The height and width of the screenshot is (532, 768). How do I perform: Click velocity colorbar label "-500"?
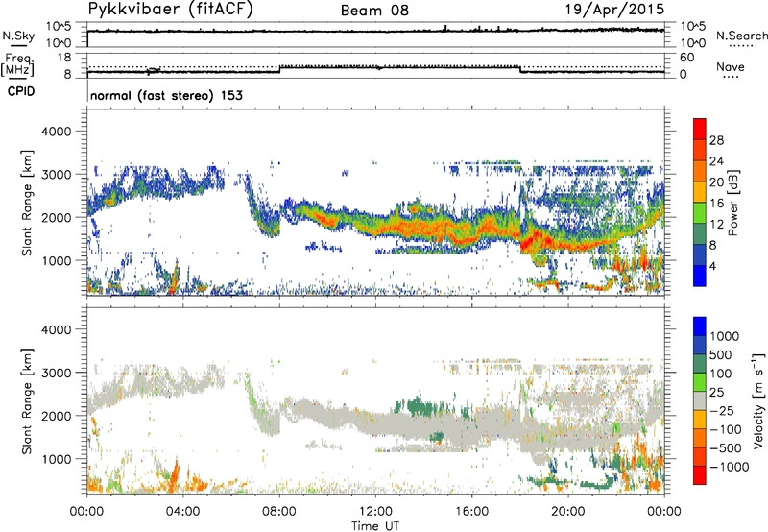point(726,447)
